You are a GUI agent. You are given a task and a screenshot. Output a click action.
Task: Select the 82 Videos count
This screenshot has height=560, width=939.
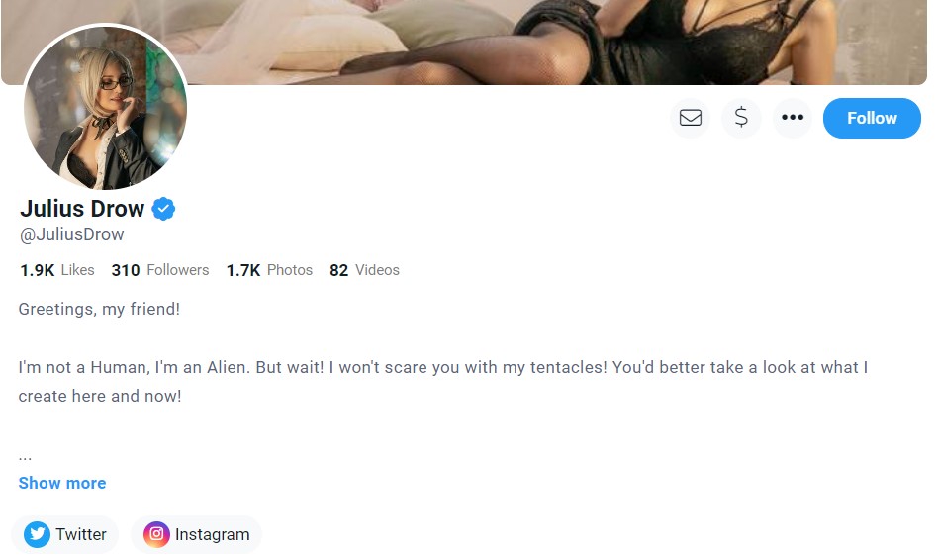click(x=364, y=270)
